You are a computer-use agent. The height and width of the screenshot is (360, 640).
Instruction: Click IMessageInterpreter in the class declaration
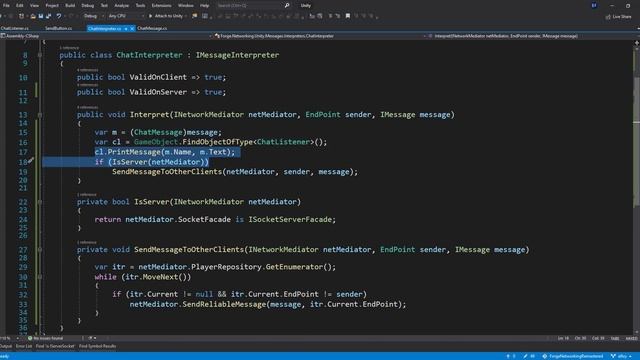coord(237,55)
